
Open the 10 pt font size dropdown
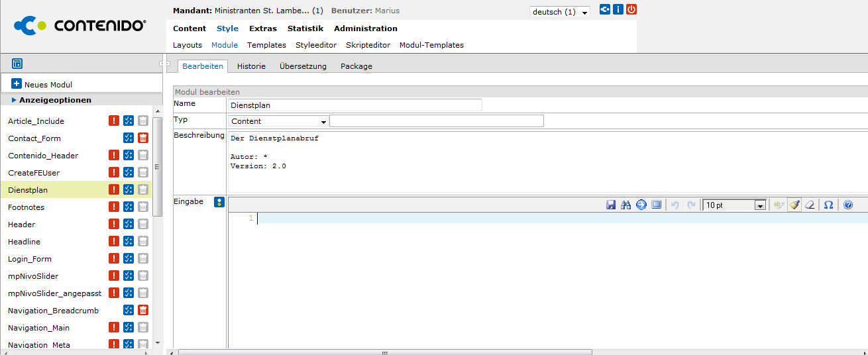[734, 205]
